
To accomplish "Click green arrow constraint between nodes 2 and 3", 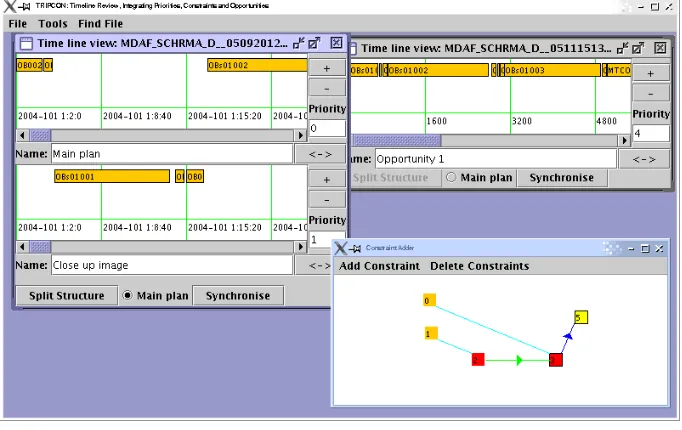I will pos(519,360).
